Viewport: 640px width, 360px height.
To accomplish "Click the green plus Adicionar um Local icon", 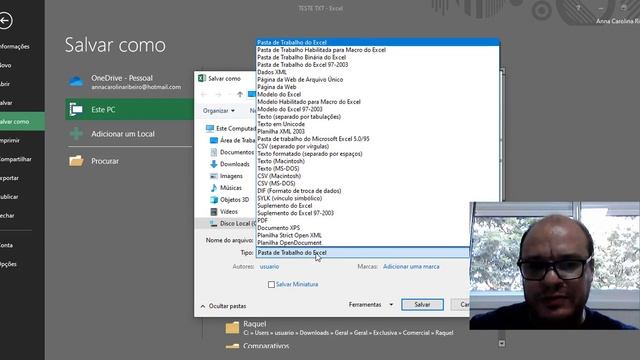I will [x=76, y=133].
